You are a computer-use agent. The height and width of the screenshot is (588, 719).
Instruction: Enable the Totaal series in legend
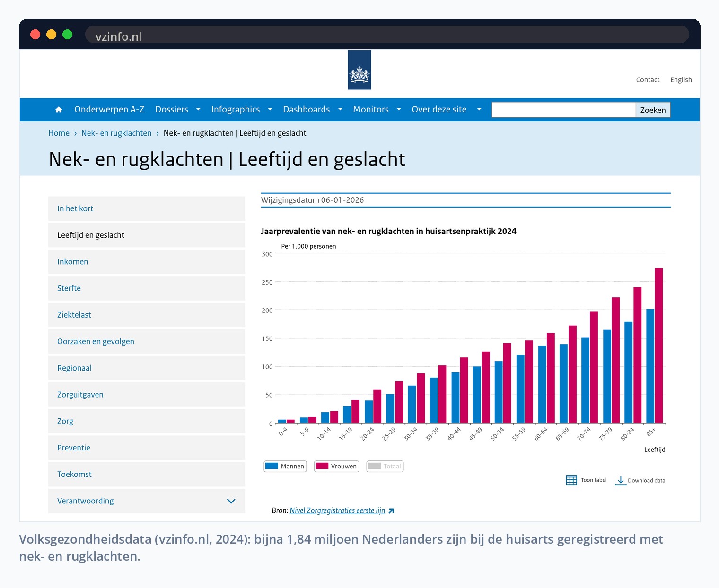385,467
